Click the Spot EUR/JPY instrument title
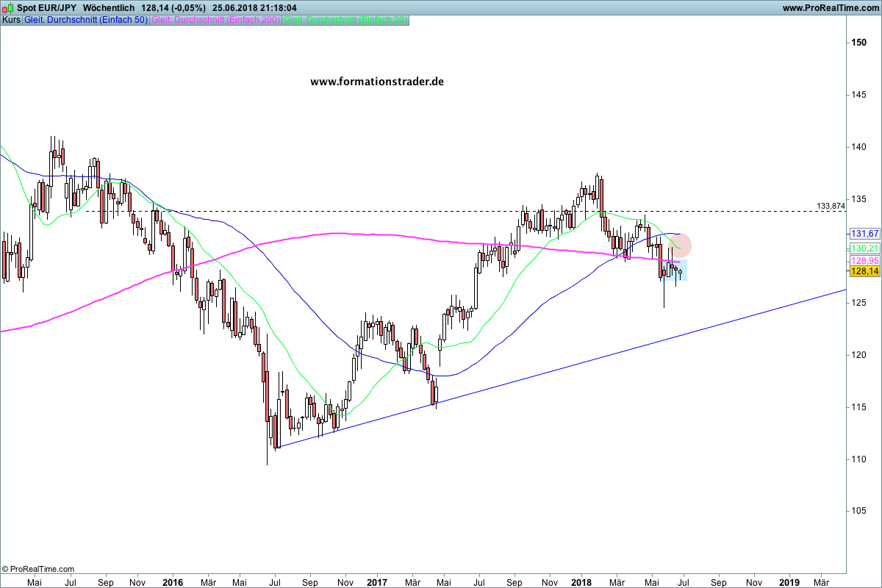This screenshot has width=882, height=588. (47, 7)
